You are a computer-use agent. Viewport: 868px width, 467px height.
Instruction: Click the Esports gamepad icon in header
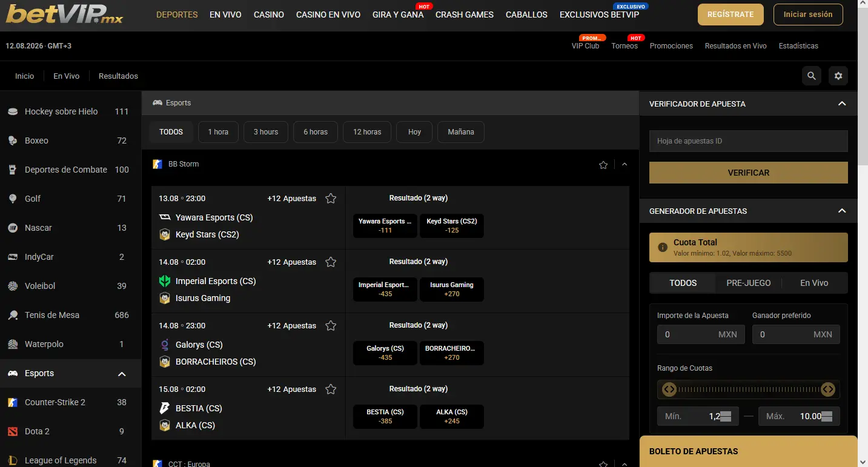click(157, 103)
